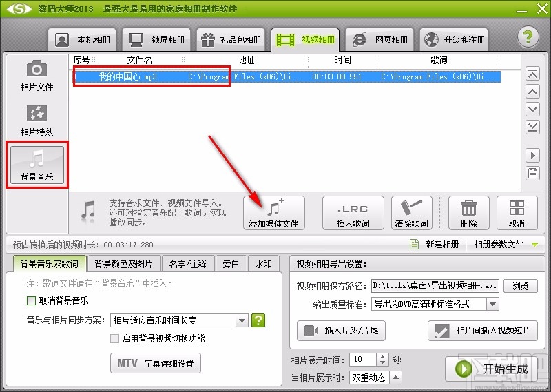Viewport: 551px width, 392px height.
Task: Click the 插入歌词 LRC insert lyrics button
Action: [353, 213]
